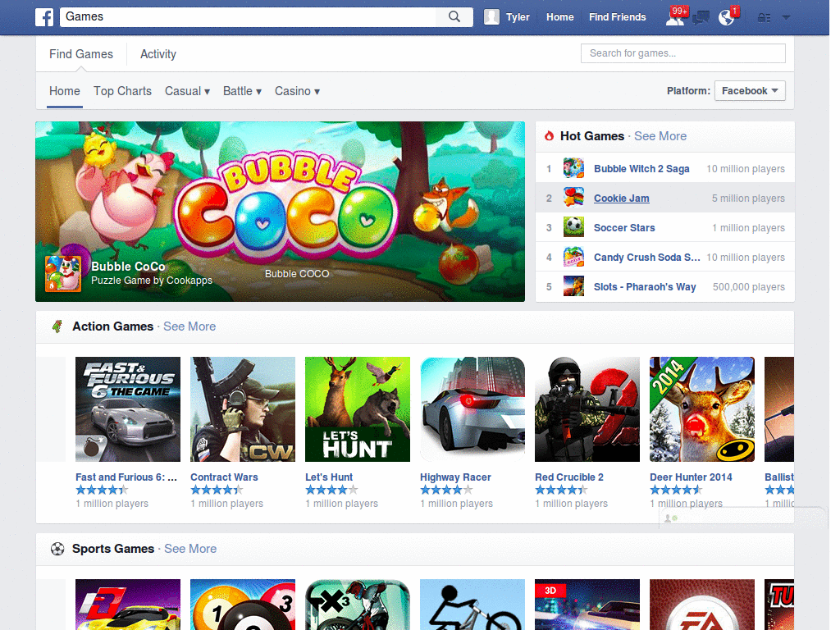Select the Home games sub-tab
Viewport: 840px width, 630px height.
(x=65, y=91)
